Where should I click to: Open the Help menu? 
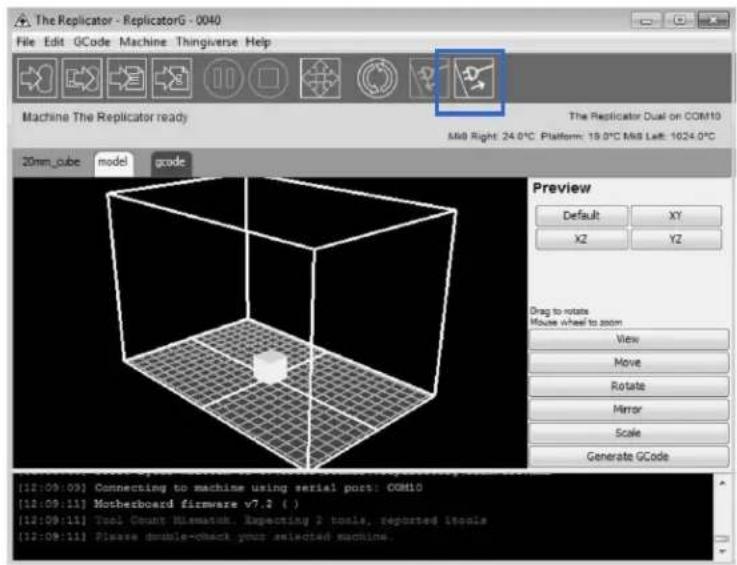click(x=258, y=42)
